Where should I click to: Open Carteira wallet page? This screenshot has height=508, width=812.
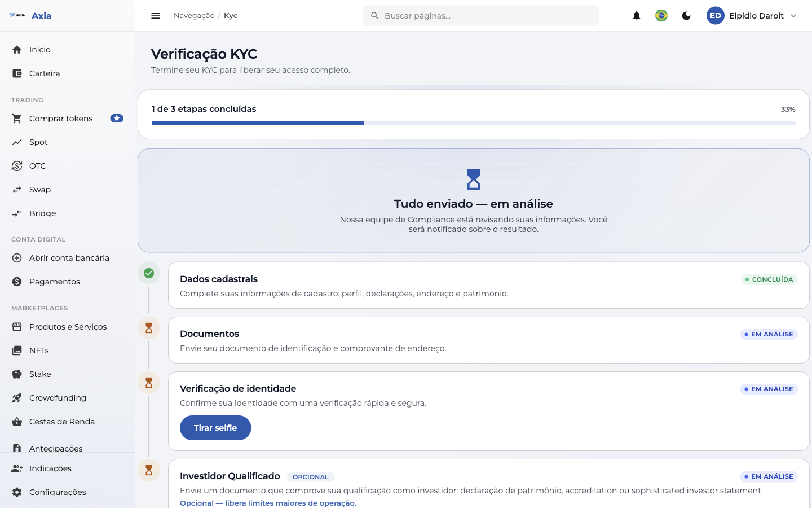click(68, 73)
